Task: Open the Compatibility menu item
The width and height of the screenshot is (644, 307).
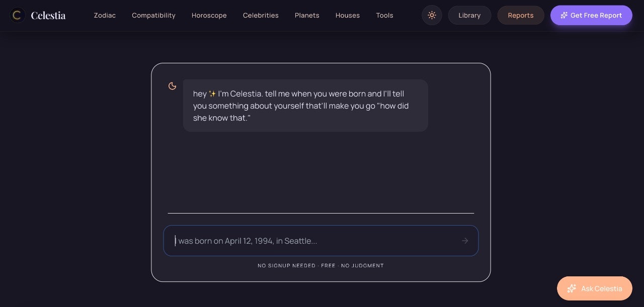Action: point(153,16)
